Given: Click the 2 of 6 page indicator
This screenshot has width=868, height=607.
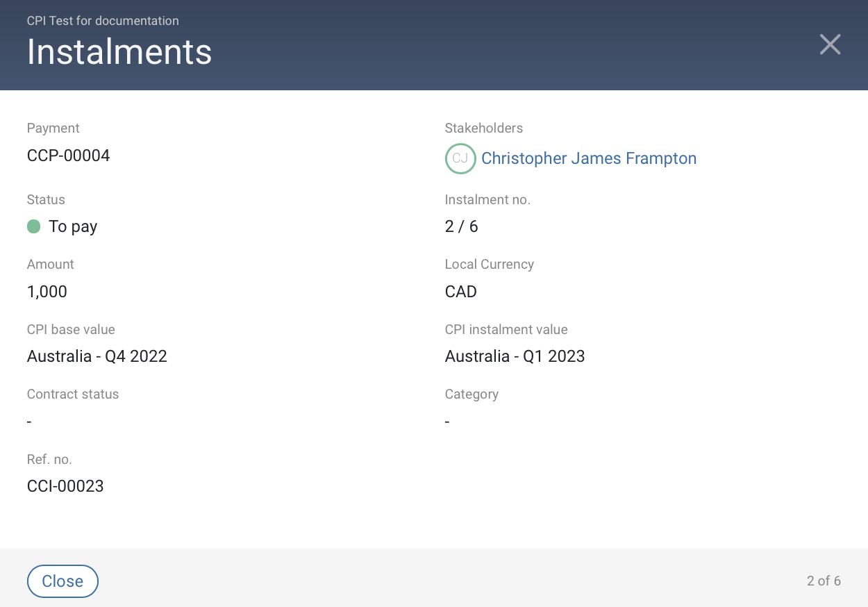Looking at the screenshot, I should click(x=823, y=581).
